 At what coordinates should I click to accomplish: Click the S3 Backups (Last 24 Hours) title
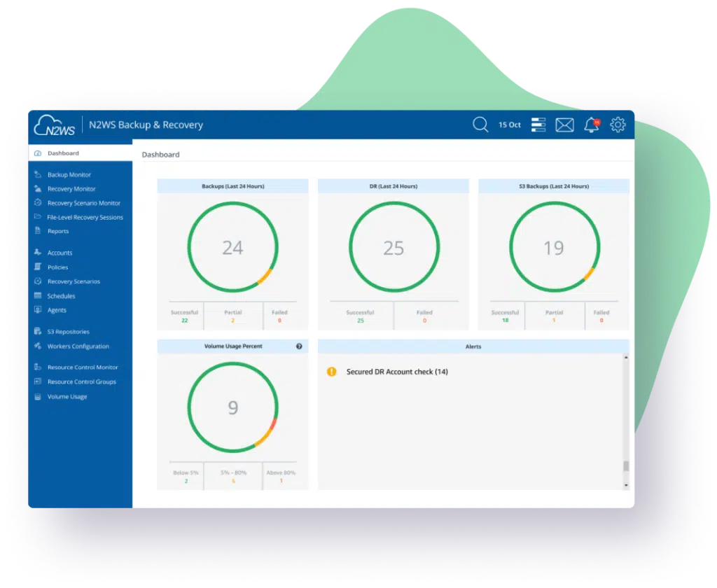pyautogui.click(x=554, y=186)
